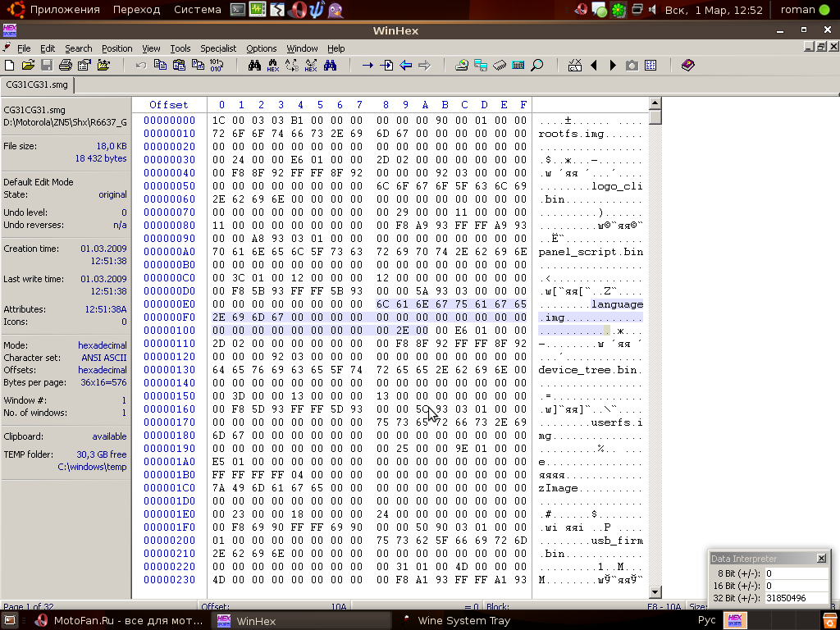Click the 32 Bit value field 31850496

pyautogui.click(x=797, y=598)
